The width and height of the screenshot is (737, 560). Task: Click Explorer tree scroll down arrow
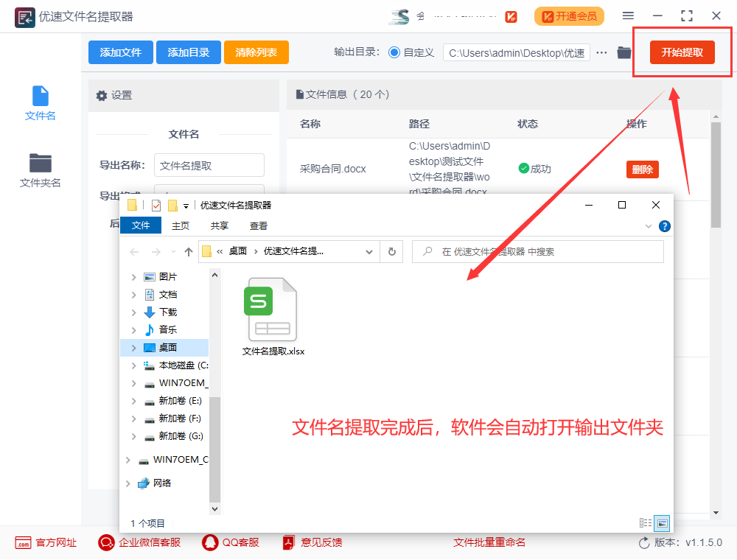pos(214,509)
